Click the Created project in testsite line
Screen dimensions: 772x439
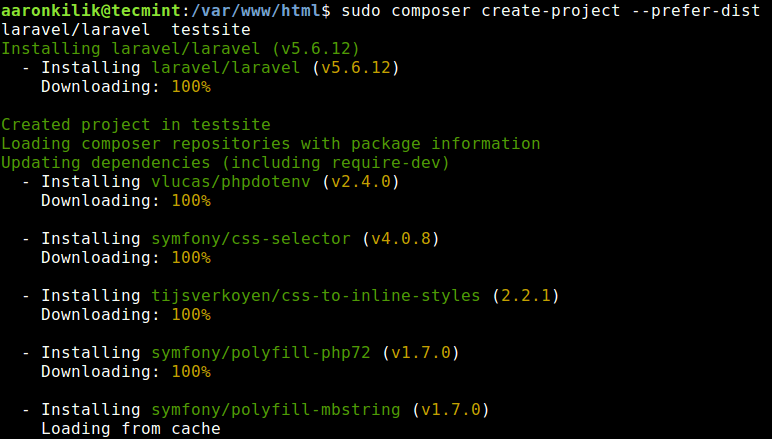pyautogui.click(x=136, y=125)
